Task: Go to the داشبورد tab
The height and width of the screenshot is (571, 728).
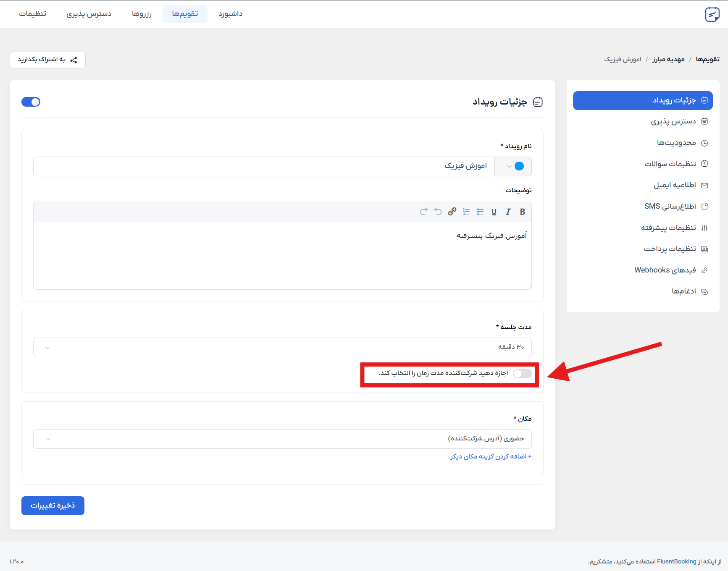Action: point(230,14)
